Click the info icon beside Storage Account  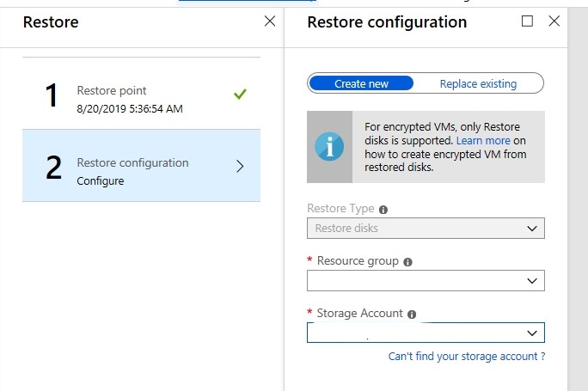pos(412,315)
